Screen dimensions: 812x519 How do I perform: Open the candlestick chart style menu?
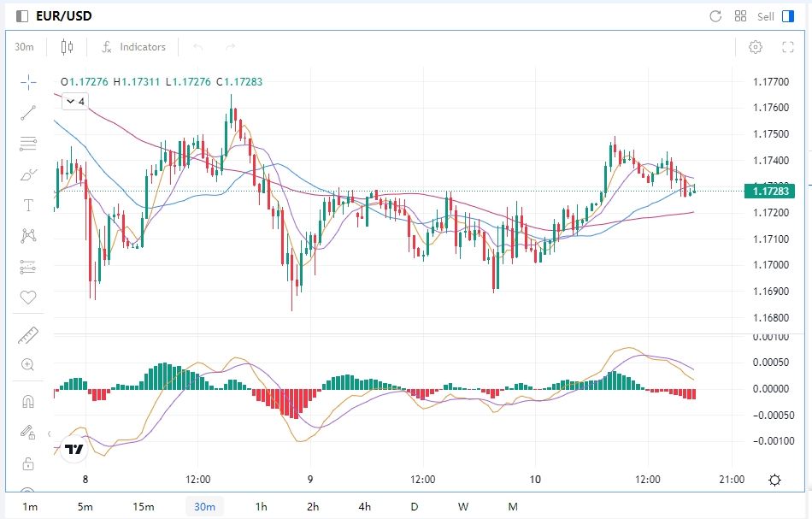(67, 47)
